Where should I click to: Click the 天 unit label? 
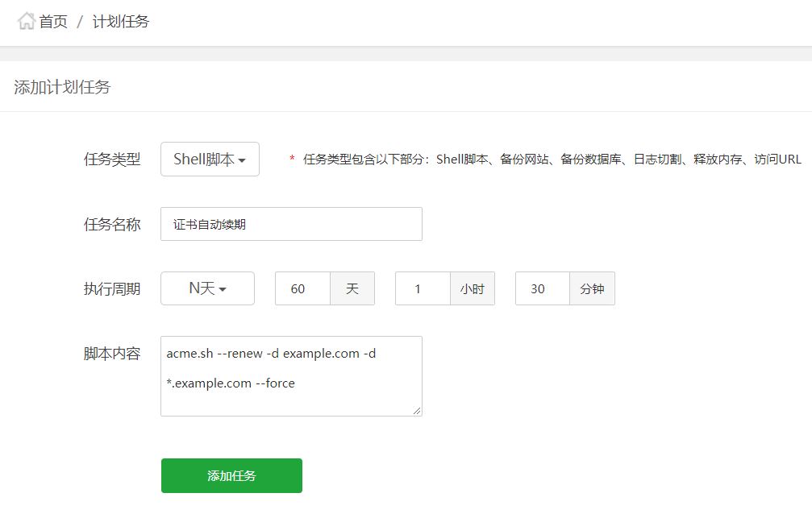(352, 288)
